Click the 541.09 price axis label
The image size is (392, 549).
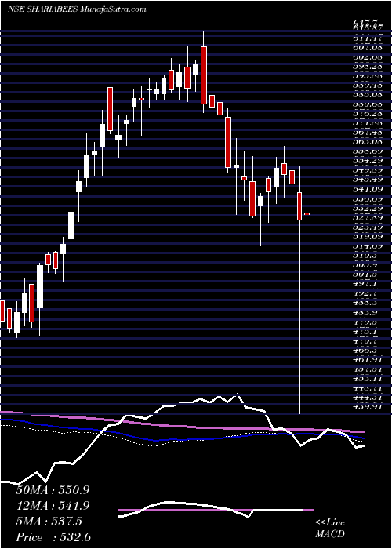tap(367, 190)
